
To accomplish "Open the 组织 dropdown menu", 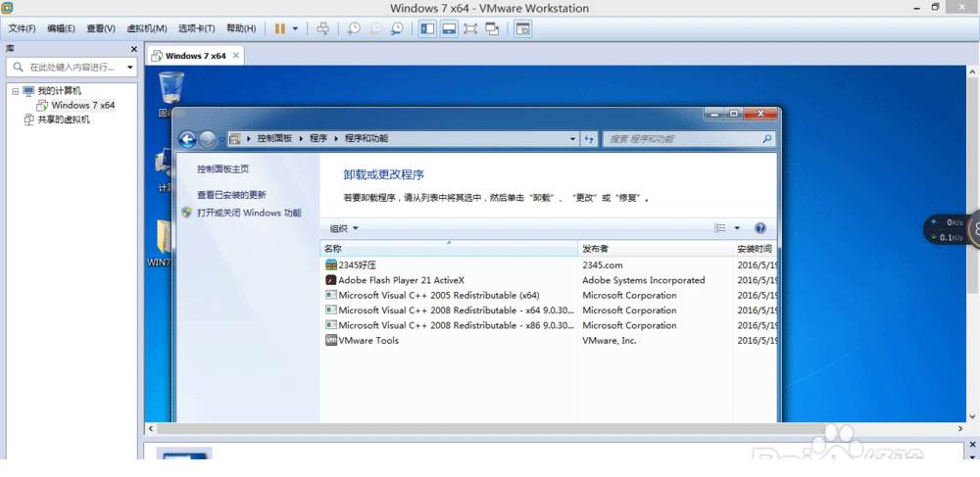I will [x=344, y=228].
